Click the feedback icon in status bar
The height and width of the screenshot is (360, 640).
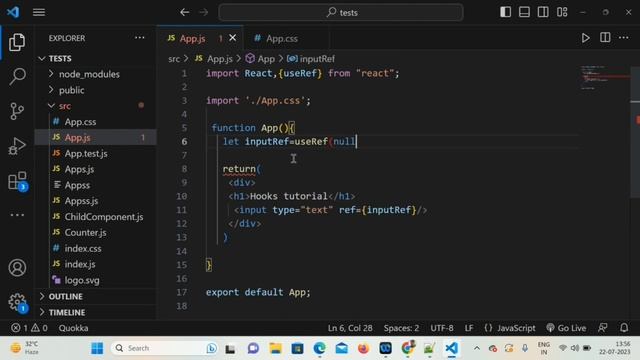coord(602,328)
